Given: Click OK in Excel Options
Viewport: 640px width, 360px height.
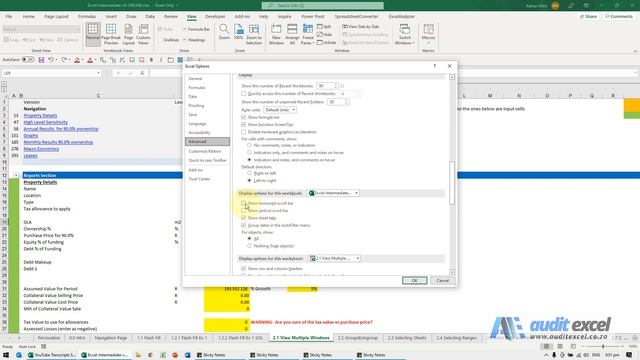Looking at the screenshot, I should coord(414,281).
